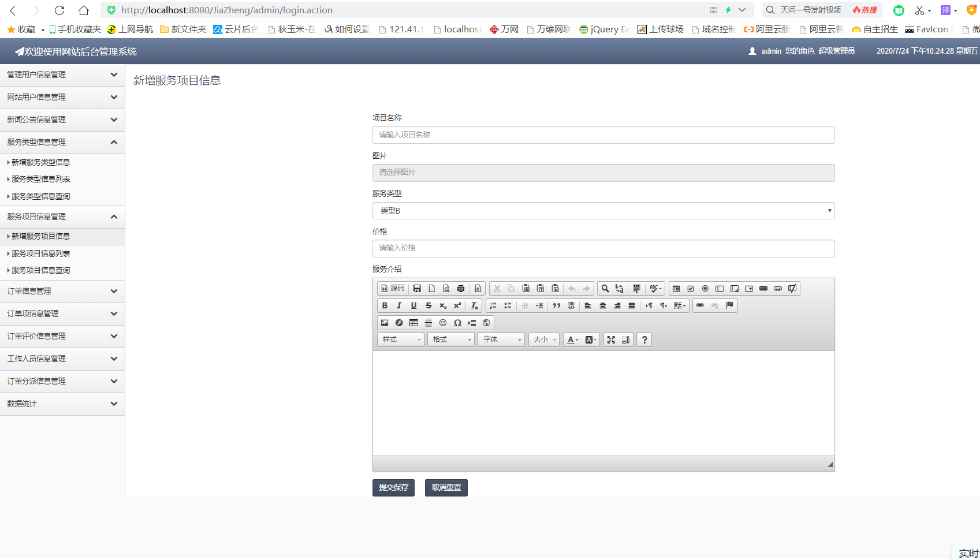
Task: Switch editor to source code view
Action: tap(393, 288)
